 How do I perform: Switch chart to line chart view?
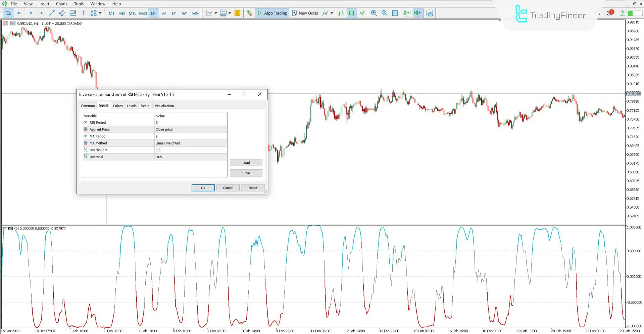[x=362, y=13]
